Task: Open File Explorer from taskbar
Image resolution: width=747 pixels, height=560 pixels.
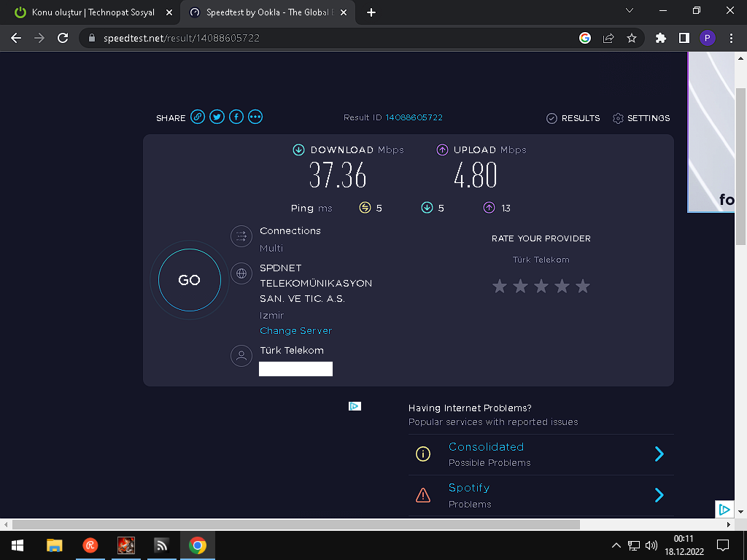Action: (x=55, y=545)
